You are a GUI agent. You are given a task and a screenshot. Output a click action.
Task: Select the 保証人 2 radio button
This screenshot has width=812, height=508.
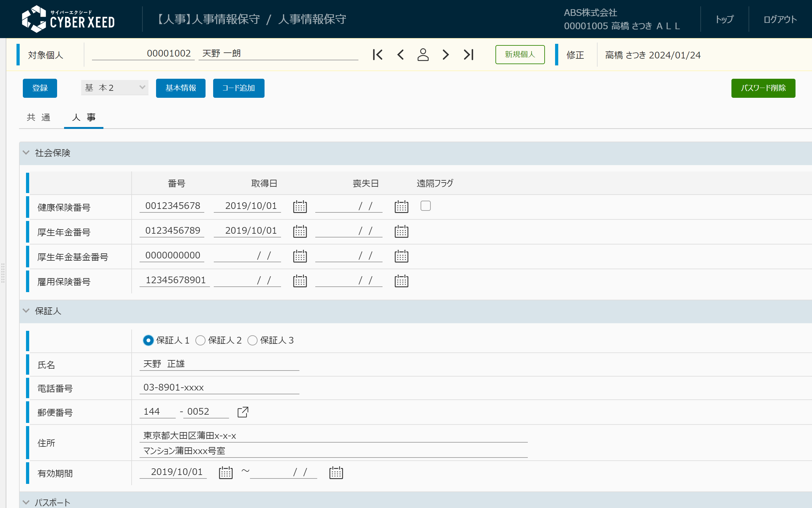200,340
